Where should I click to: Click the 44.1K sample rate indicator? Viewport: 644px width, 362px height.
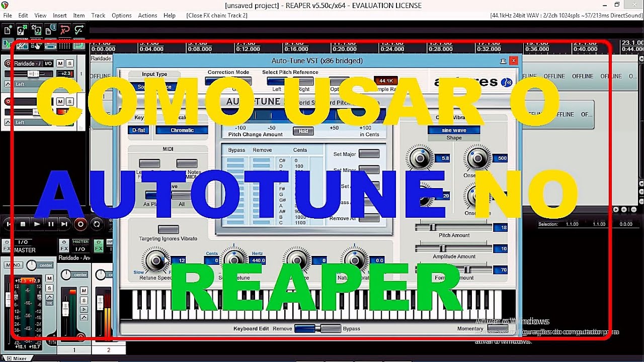pyautogui.click(x=386, y=80)
